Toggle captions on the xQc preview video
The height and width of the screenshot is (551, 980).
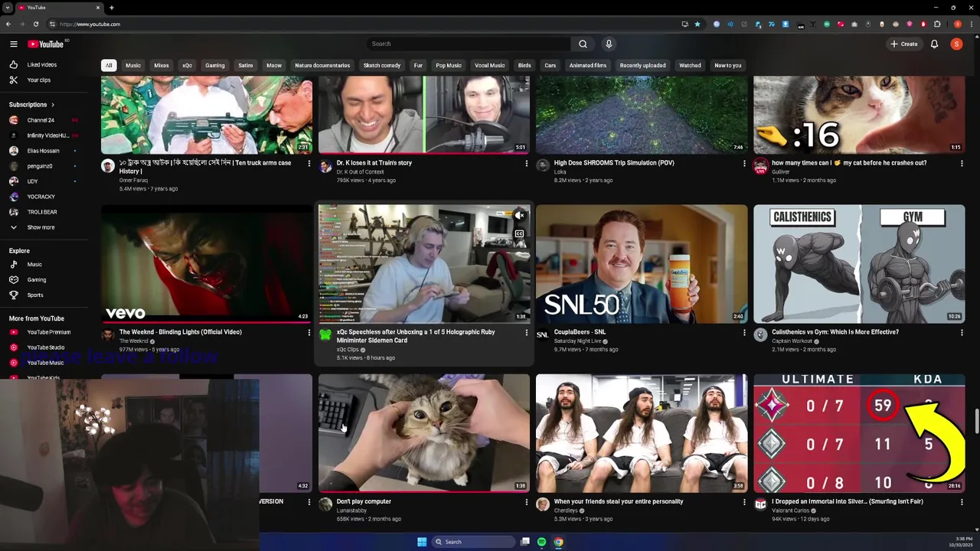(519, 234)
